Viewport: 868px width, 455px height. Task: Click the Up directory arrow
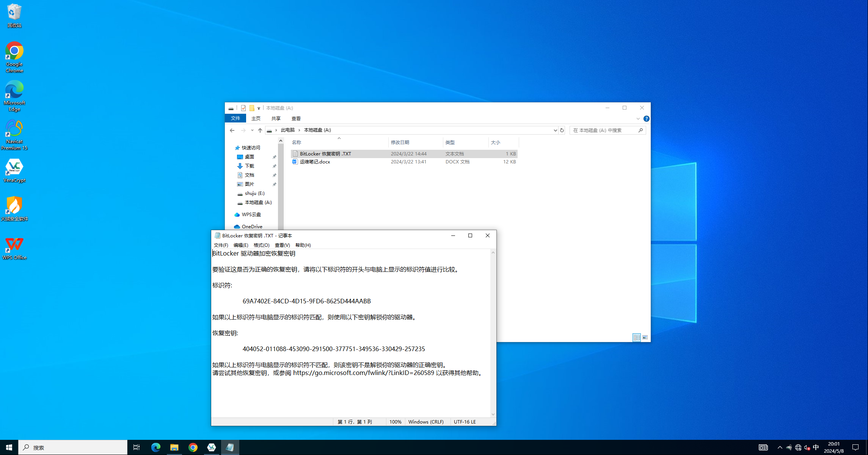pos(260,130)
